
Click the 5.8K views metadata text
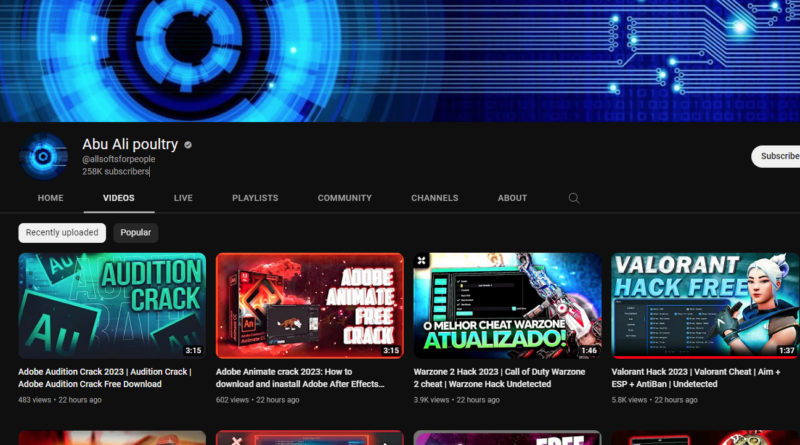(x=629, y=400)
